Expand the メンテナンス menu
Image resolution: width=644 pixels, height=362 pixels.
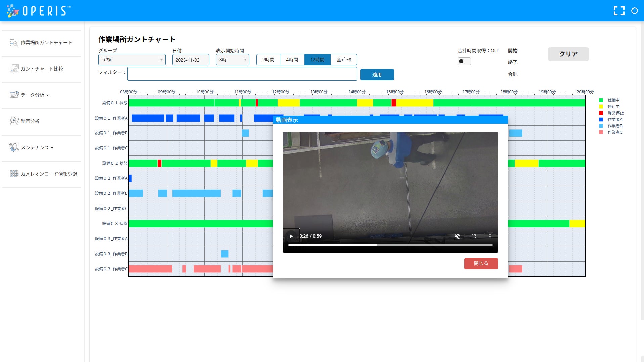[x=37, y=147]
